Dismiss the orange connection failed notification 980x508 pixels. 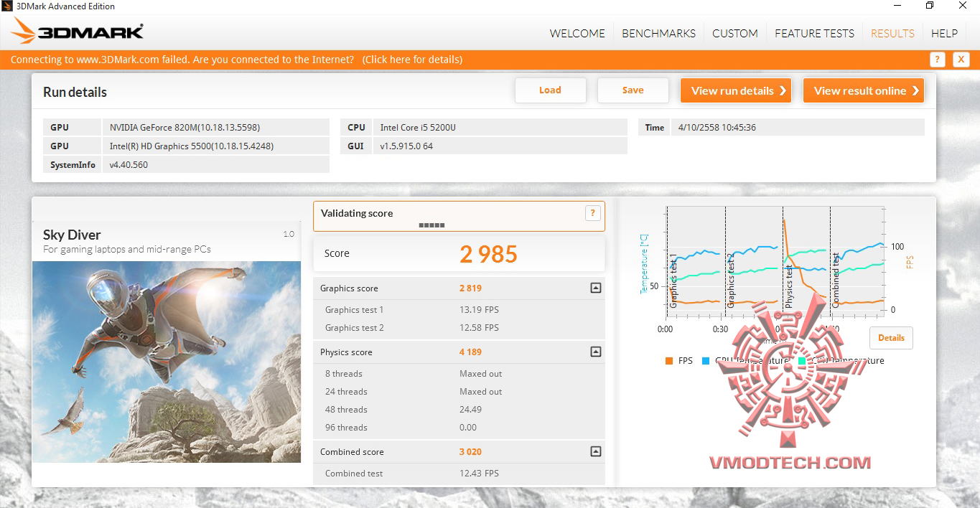point(961,60)
